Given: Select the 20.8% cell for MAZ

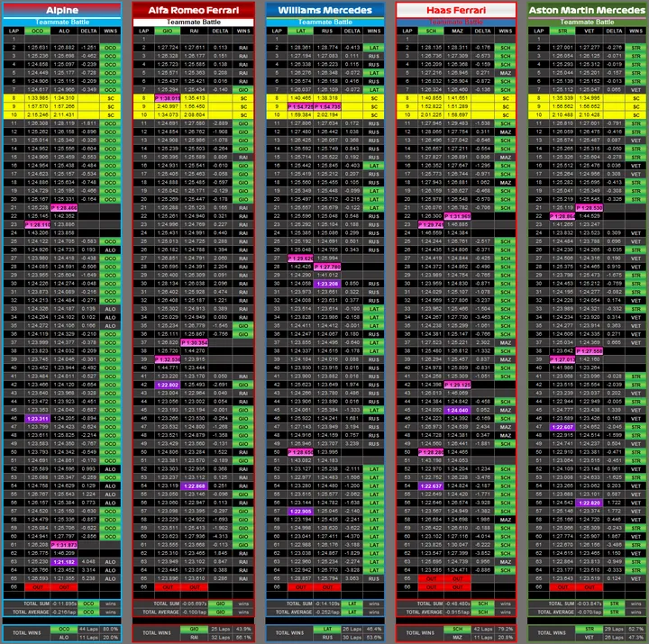Looking at the screenshot, I should pos(506,638).
